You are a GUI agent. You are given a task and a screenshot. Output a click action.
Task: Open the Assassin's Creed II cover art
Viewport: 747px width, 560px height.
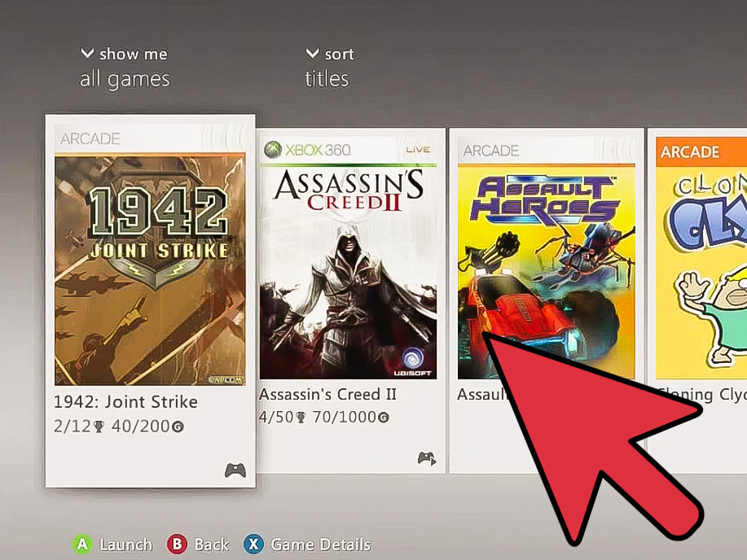[349, 271]
